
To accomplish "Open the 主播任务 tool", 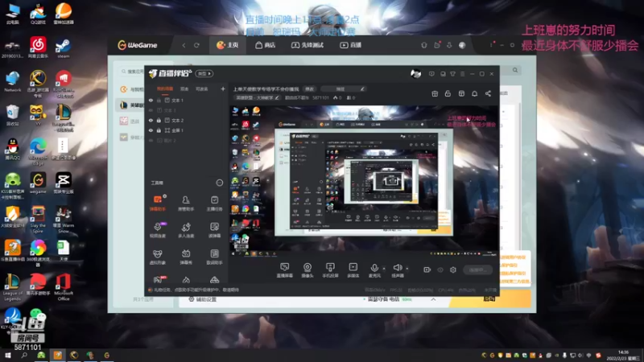I will tap(214, 203).
